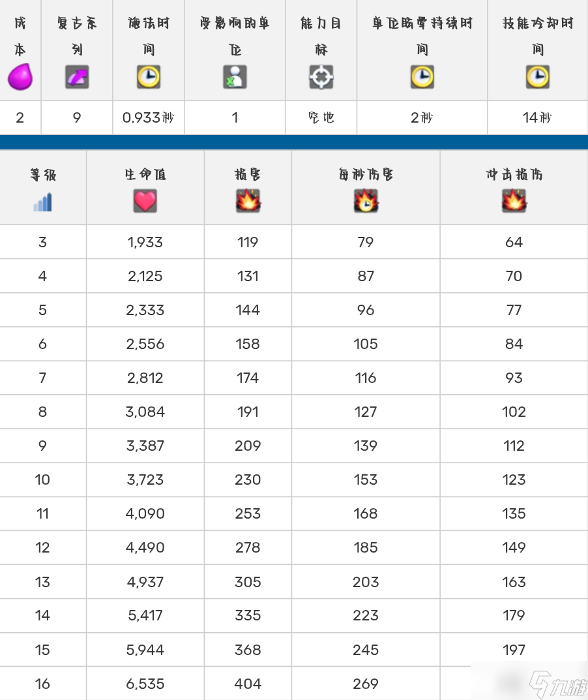Click the 14秒 cooldown value cell

537,118
